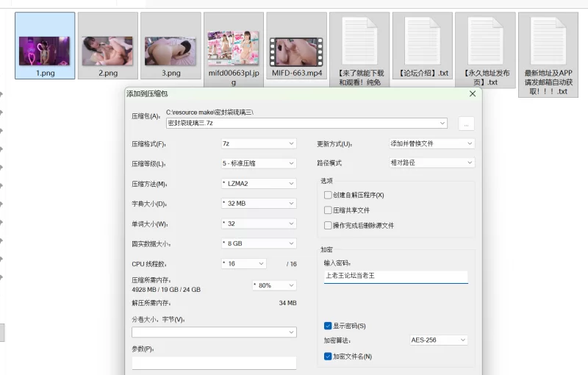Select the 【永久地址发布页】.txt file icon
588x375 pixels.
(485, 41)
